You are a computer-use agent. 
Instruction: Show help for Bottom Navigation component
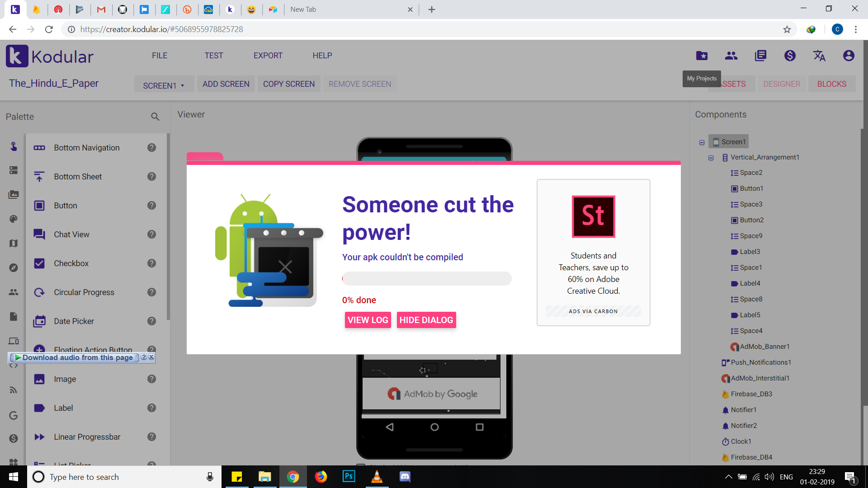[151, 148]
